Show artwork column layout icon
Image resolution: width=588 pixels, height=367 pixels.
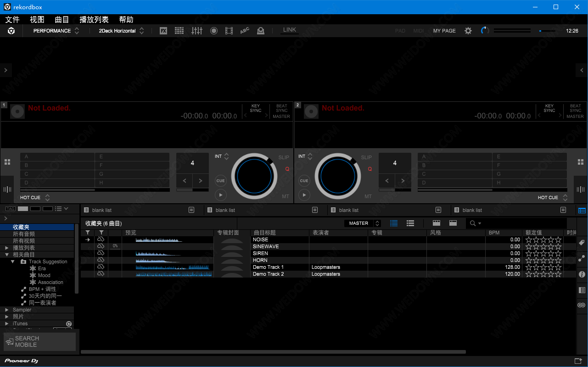tap(437, 223)
